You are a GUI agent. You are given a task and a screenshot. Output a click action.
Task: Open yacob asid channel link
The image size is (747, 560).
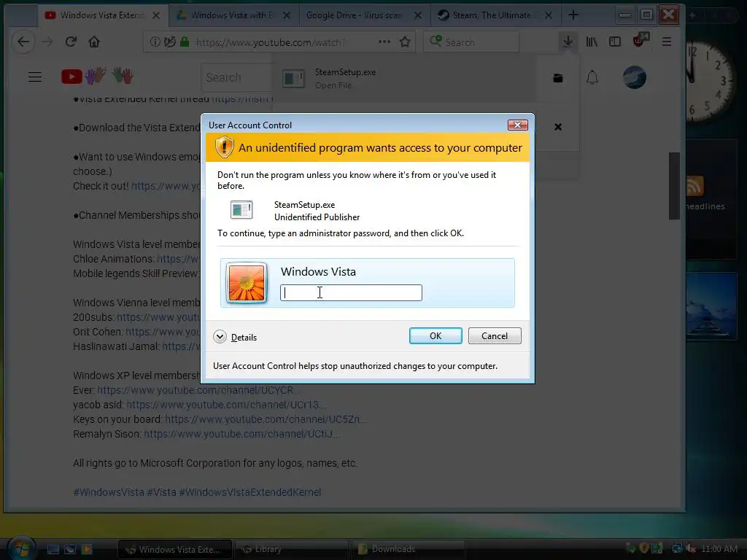pyautogui.click(x=226, y=404)
